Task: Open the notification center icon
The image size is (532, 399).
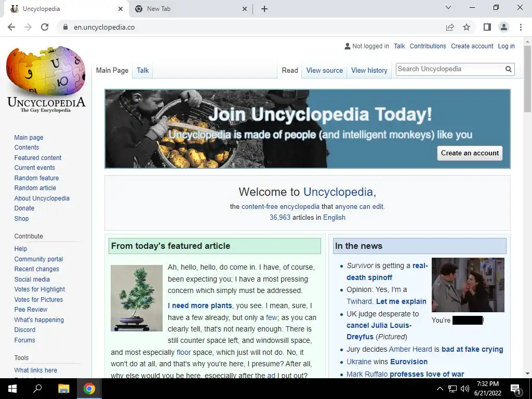Action: click(515, 389)
